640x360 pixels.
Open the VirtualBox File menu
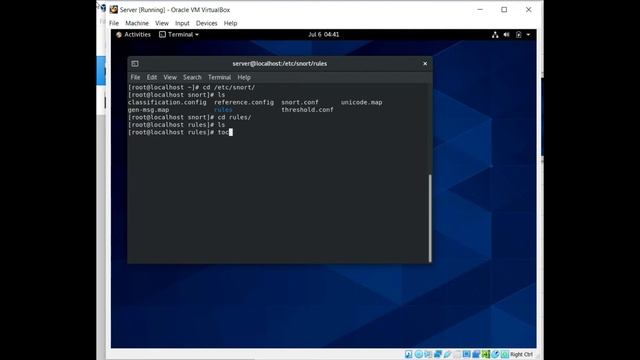pyautogui.click(x=114, y=23)
